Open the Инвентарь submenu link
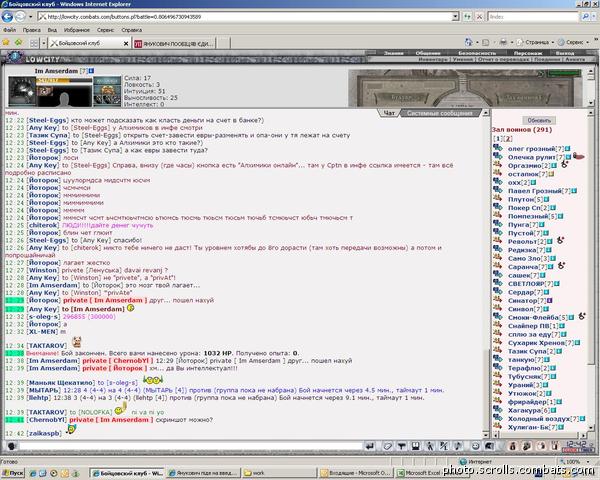The height and width of the screenshot is (480, 600). (433, 59)
